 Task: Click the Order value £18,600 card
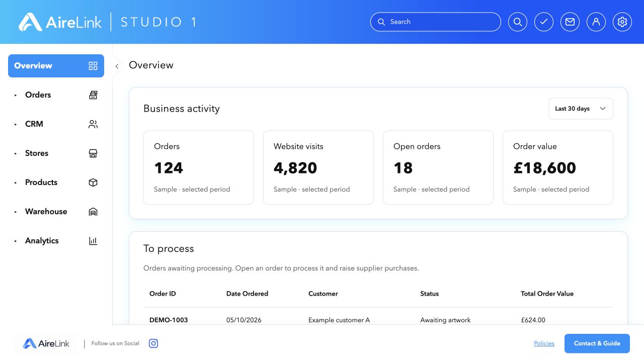pyautogui.click(x=558, y=167)
